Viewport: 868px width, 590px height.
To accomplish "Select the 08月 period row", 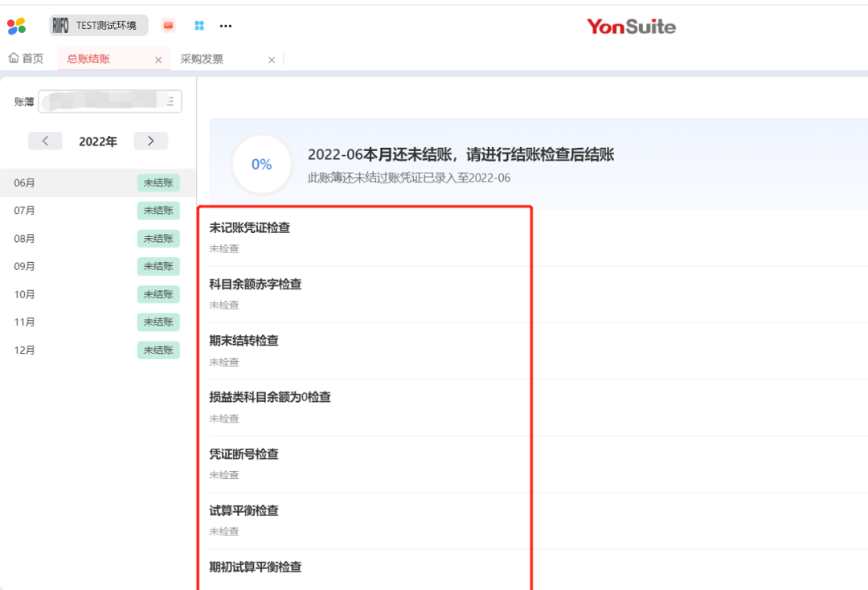I will point(98,239).
